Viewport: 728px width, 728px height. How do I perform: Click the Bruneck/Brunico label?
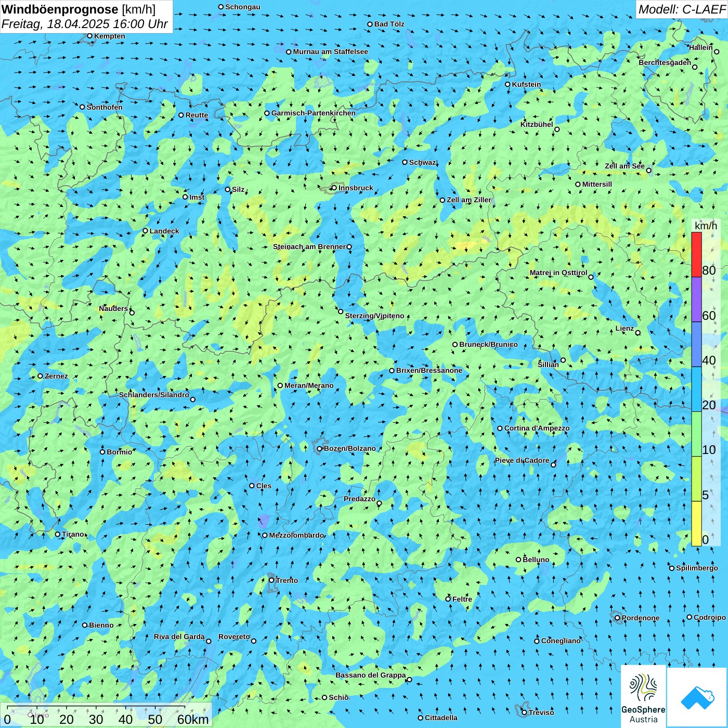pos(488,344)
